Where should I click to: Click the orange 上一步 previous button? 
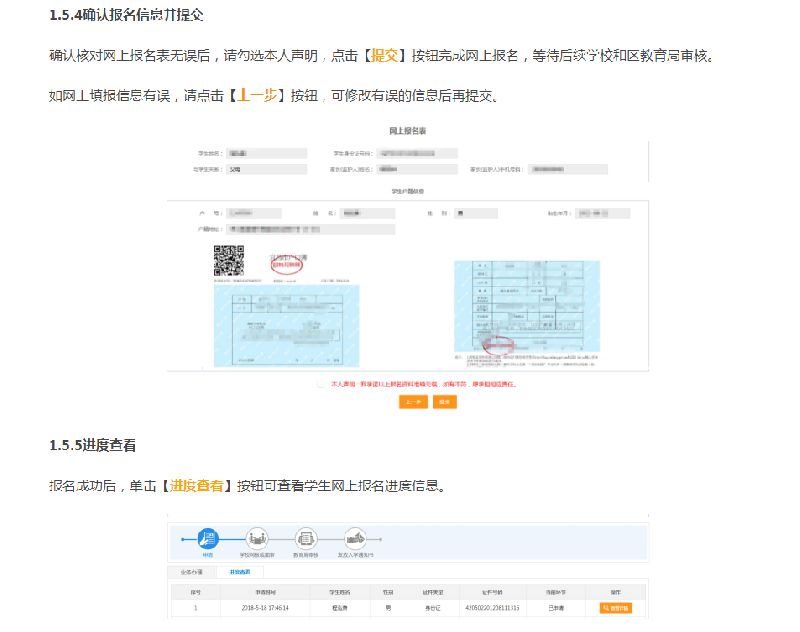(x=413, y=402)
